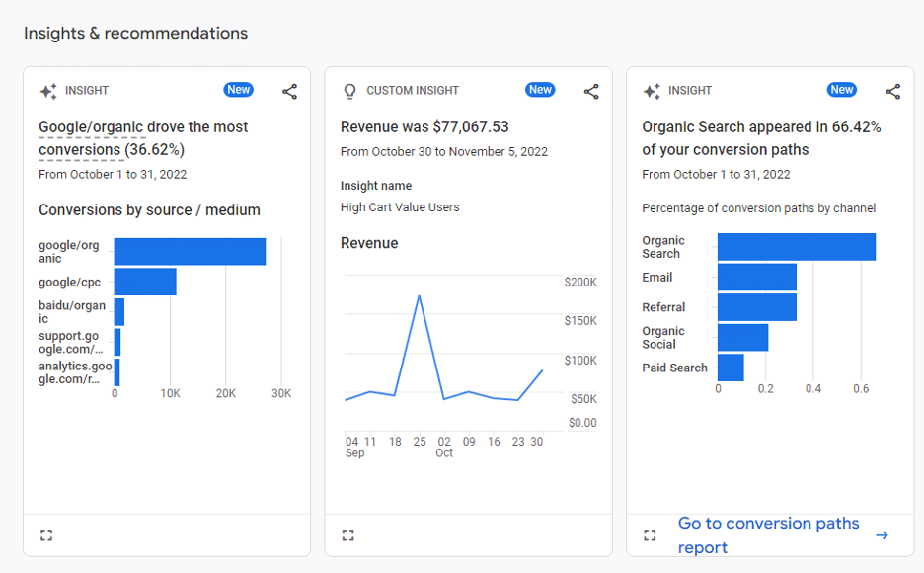
Task: Select the Referral bar in channel chart
Action: pyautogui.click(x=757, y=307)
